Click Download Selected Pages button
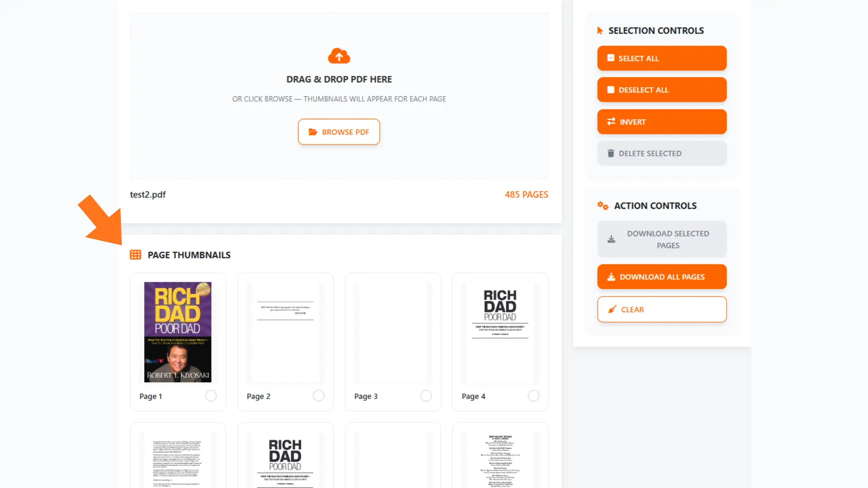This screenshot has height=488, width=868. (662, 239)
